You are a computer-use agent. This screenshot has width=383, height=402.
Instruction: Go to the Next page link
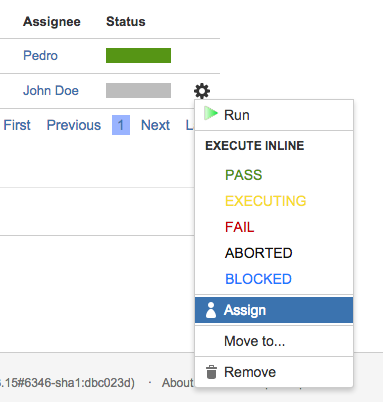(155, 125)
